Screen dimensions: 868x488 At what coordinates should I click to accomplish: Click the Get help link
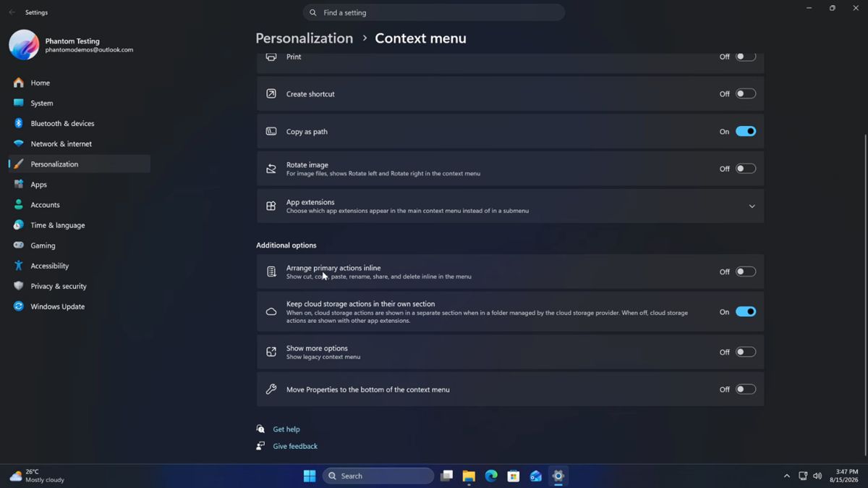286,429
